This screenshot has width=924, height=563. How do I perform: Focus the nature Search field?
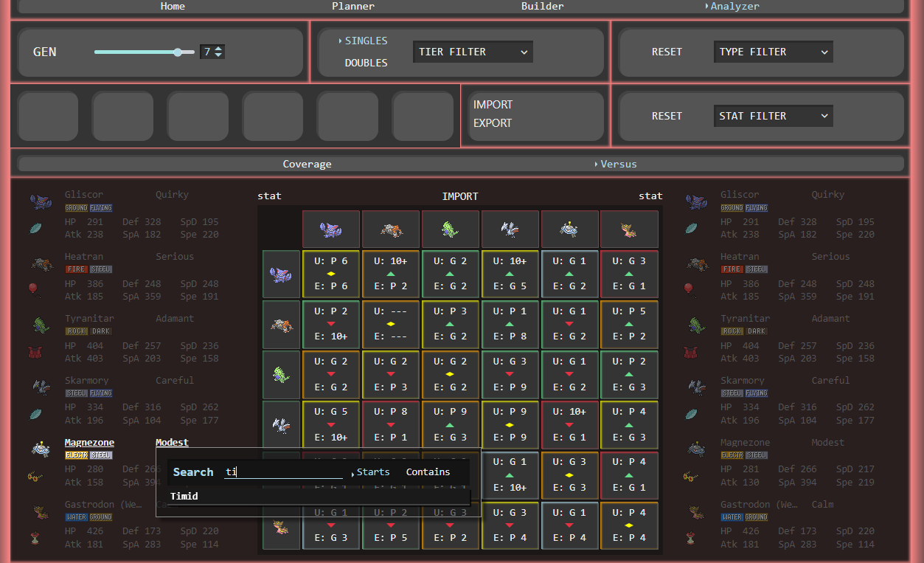click(283, 472)
